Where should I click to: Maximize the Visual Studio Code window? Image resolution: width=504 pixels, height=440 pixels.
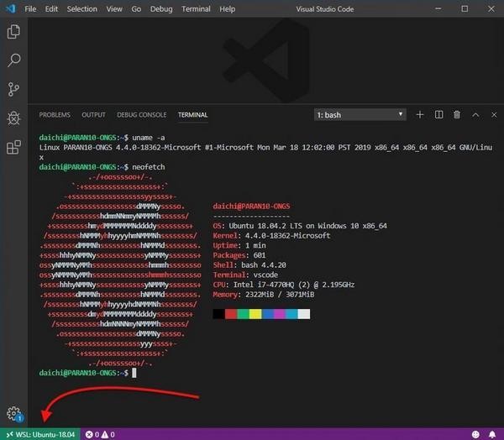click(x=465, y=9)
